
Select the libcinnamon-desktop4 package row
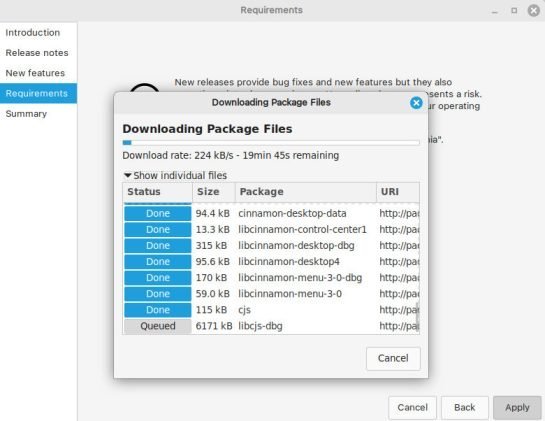271,261
